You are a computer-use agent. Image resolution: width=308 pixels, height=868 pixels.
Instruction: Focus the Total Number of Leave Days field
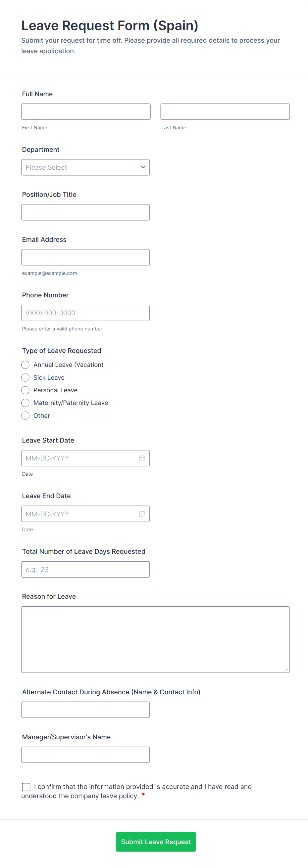pyautogui.click(x=85, y=569)
